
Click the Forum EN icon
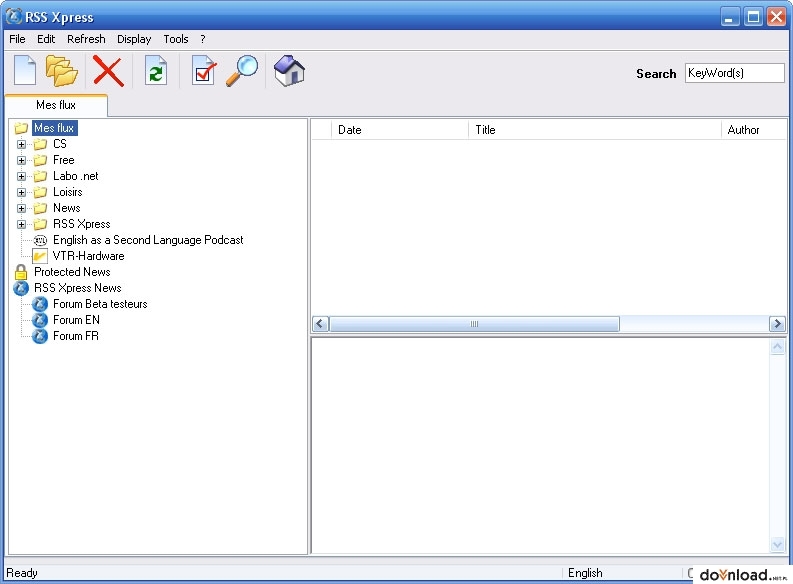pyautogui.click(x=40, y=320)
